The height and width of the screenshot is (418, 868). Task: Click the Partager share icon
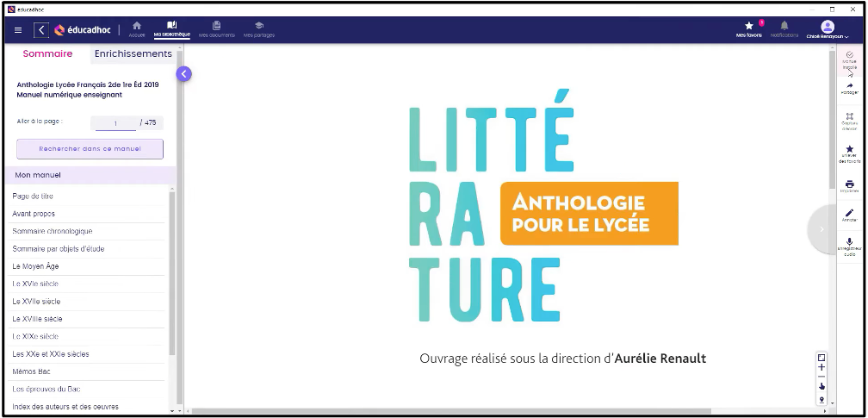[849, 87]
